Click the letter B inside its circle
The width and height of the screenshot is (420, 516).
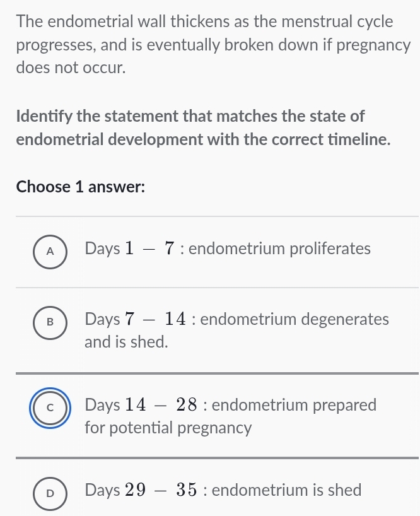click(50, 322)
